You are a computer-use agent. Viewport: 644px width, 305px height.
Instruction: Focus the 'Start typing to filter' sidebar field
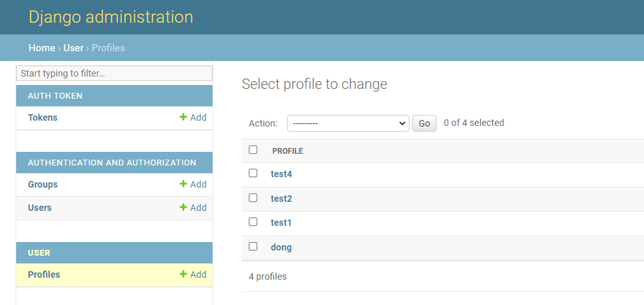(x=114, y=73)
